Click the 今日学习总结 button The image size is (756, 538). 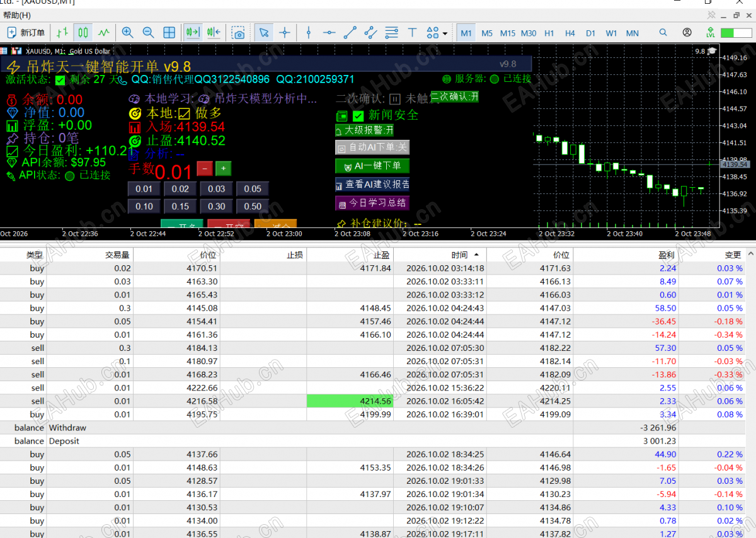coord(372,203)
